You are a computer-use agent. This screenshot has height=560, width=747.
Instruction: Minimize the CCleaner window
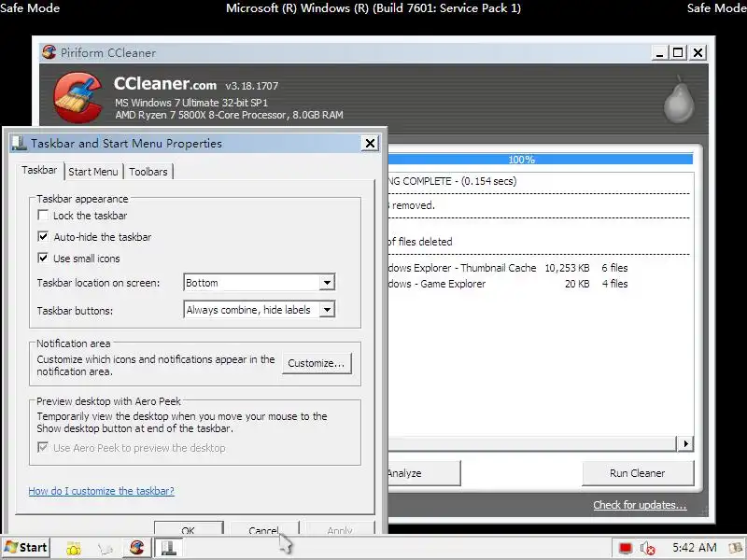[659, 52]
